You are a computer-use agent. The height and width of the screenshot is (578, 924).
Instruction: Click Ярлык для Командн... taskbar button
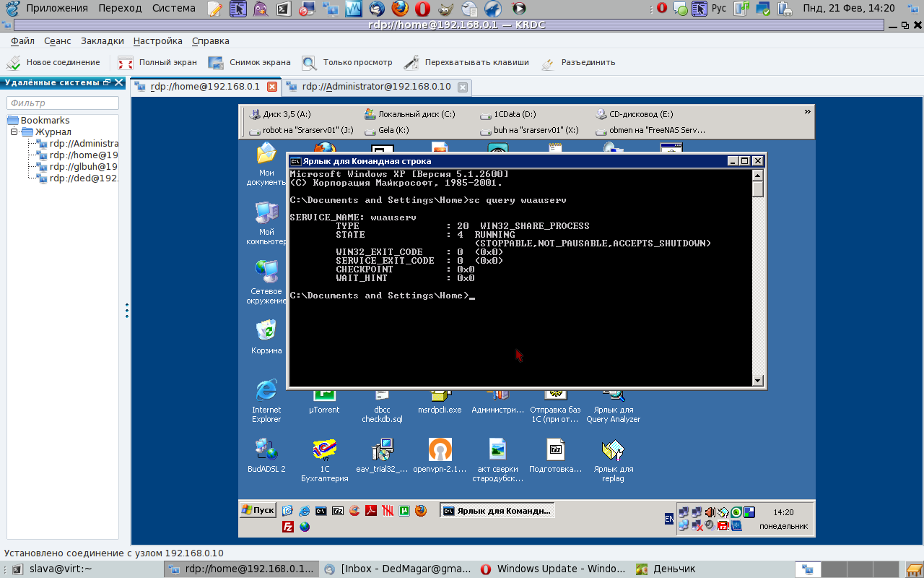497,511
